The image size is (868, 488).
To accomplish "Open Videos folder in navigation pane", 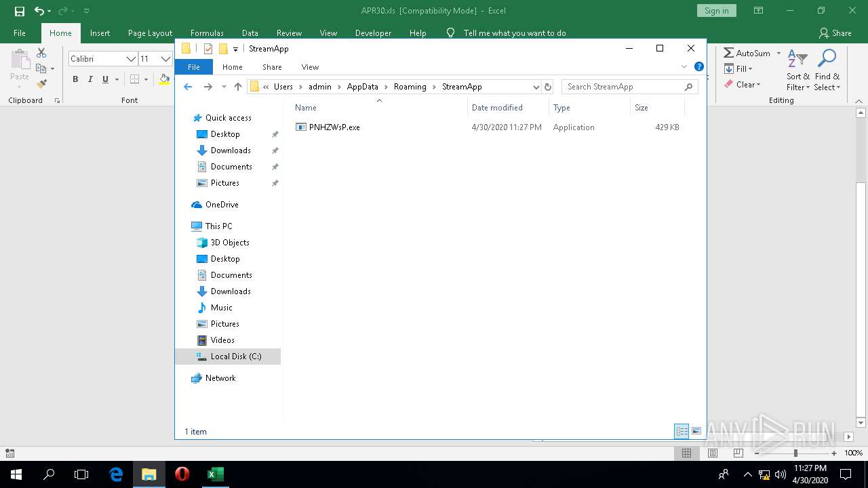I will [222, 340].
